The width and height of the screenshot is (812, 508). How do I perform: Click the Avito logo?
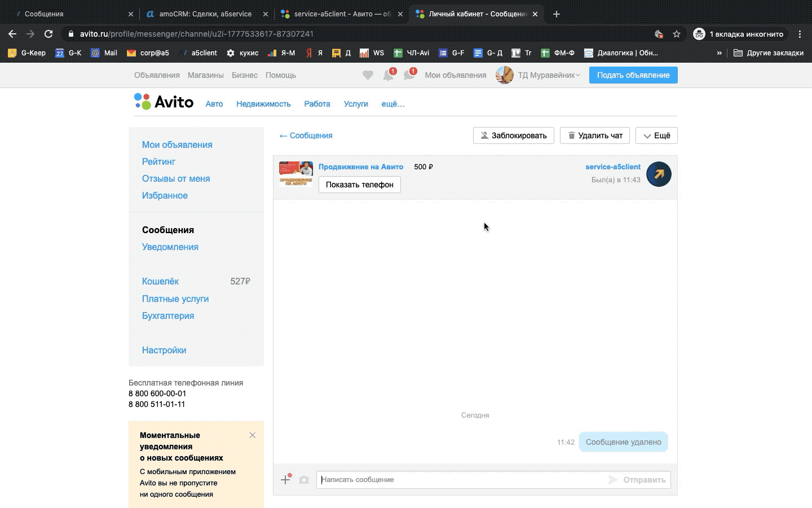(164, 102)
